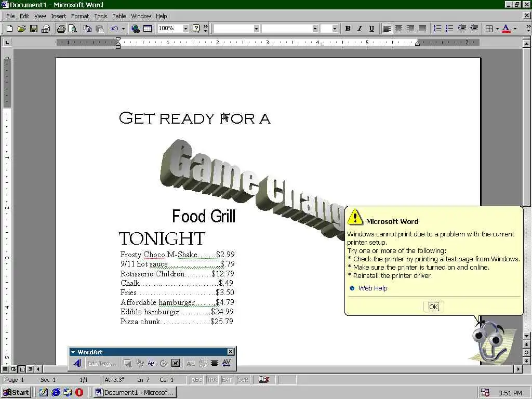Click the Insert Hyperlink globe icon

tap(136, 29)
